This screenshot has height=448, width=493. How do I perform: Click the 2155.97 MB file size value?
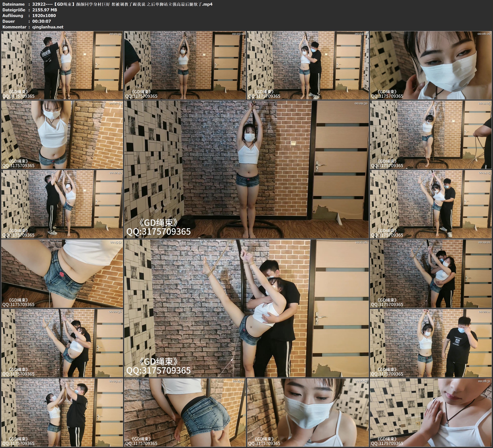pos(45,10)
